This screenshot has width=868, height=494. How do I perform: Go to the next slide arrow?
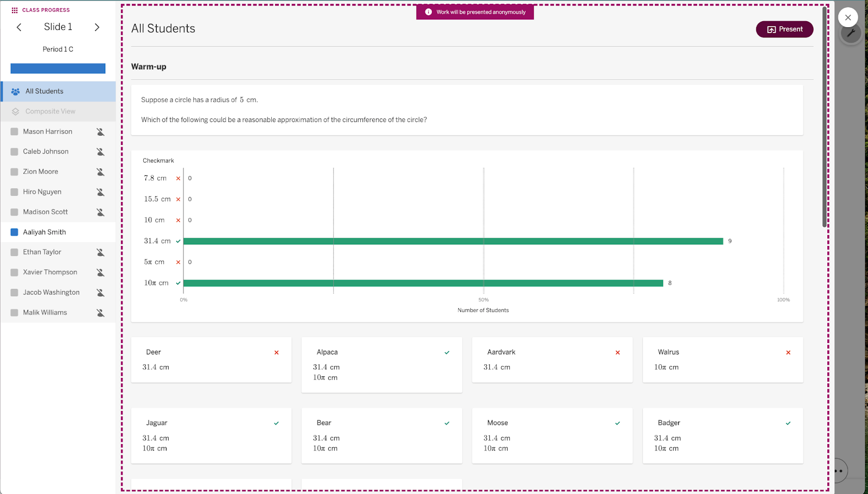coord(97,27)
